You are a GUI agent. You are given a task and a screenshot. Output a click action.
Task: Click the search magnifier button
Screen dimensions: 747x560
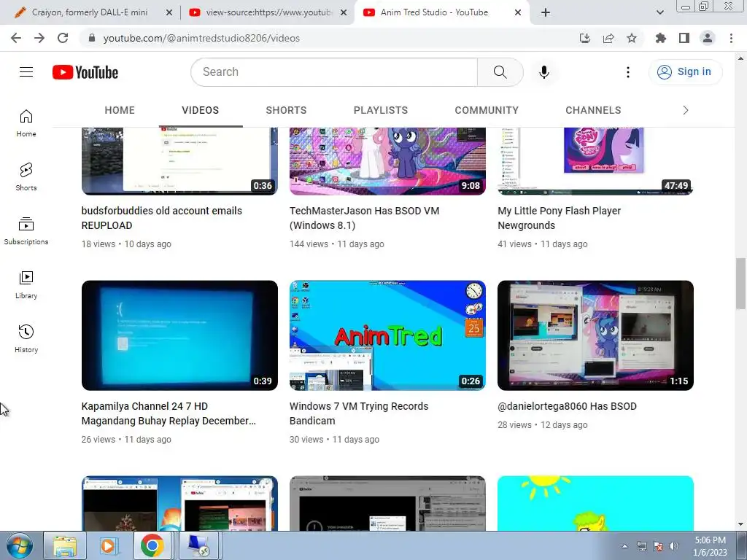(500, 72)
